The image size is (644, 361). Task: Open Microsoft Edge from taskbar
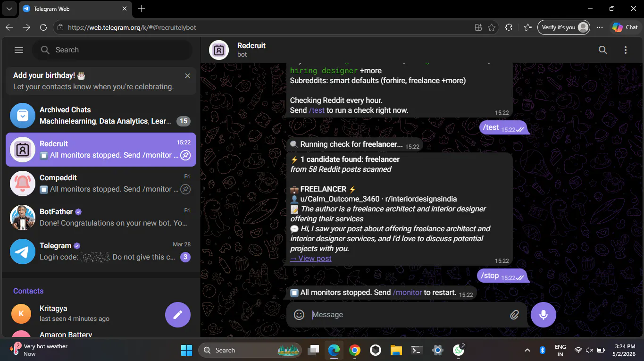pyautogui.click(x=334, y=350)
